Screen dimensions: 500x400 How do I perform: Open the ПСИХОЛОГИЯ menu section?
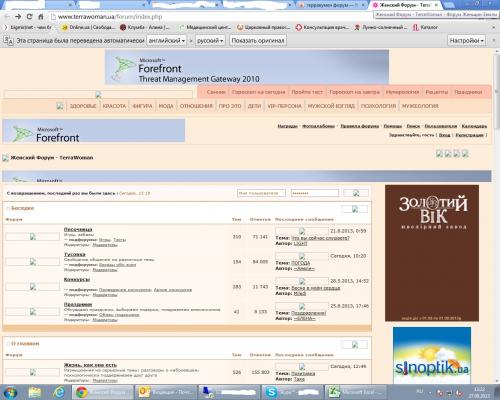coord(378,106)
